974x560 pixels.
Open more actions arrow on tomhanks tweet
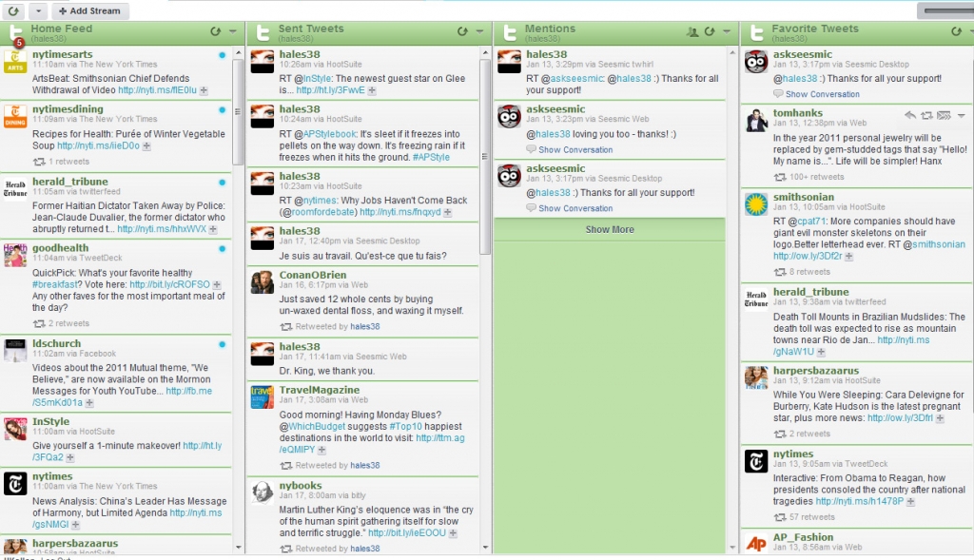click(x=961, y=115)
